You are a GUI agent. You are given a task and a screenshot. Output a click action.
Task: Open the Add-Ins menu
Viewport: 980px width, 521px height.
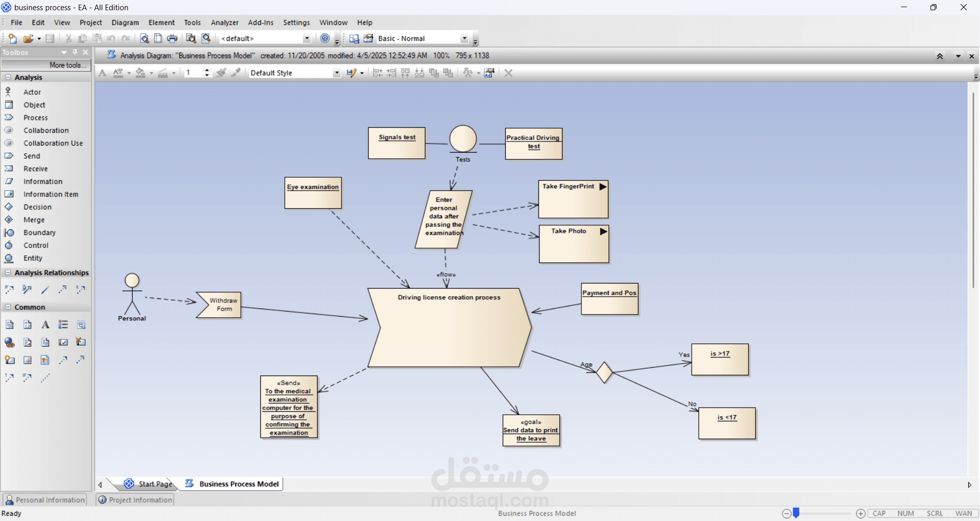pos(260,22)
